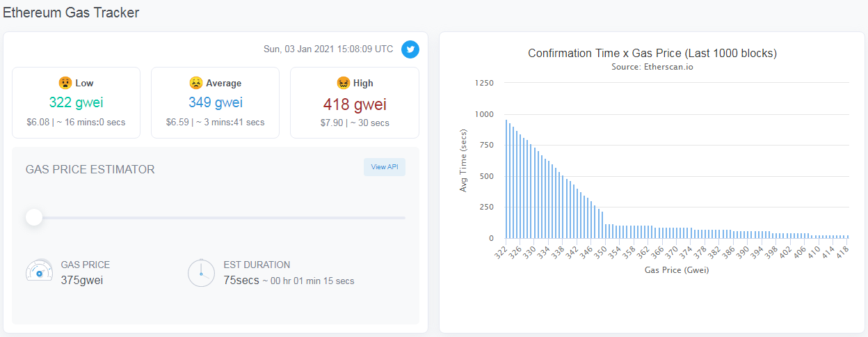Click the Twitter share icon
Viewport: 868px width, 337px height.
pos(410,49)
